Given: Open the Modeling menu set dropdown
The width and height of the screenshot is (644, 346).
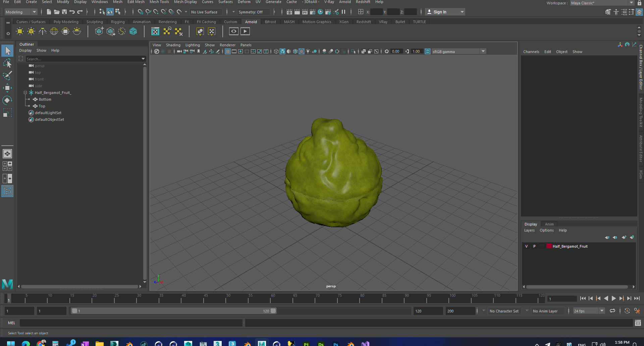Looking at the screenshot, I should 21,12.
